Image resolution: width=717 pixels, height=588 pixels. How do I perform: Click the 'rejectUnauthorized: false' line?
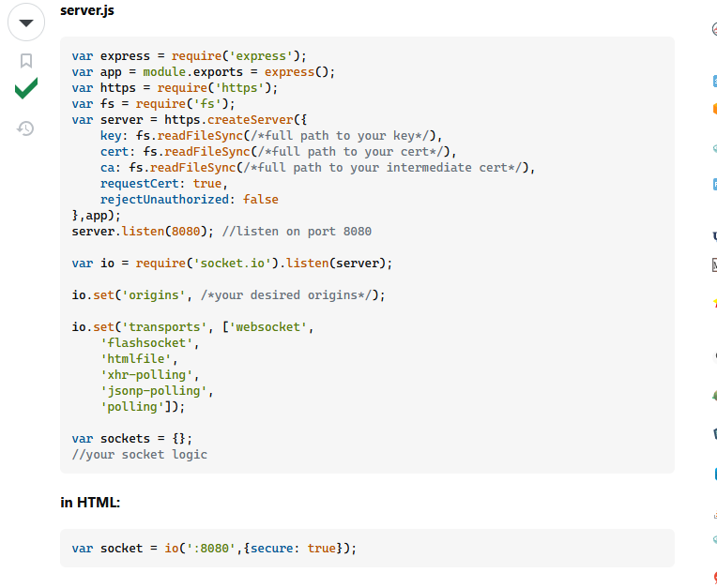(189, 200)
